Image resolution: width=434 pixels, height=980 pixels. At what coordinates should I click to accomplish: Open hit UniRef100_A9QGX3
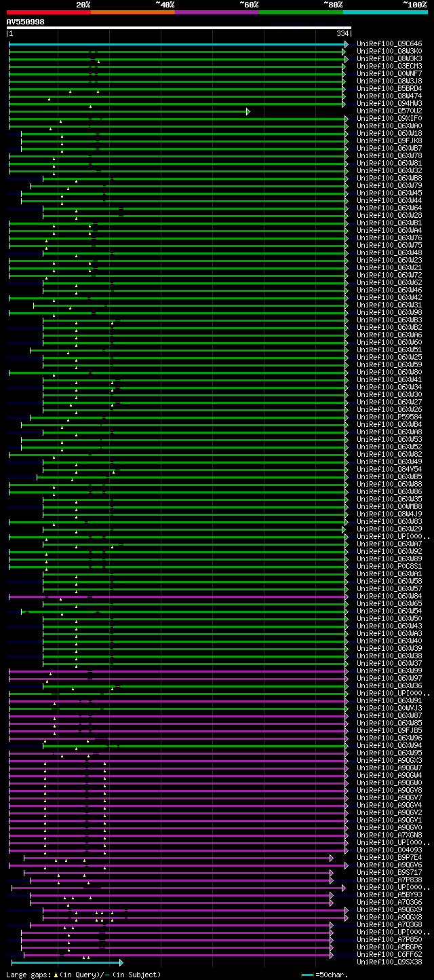[389, 761]
